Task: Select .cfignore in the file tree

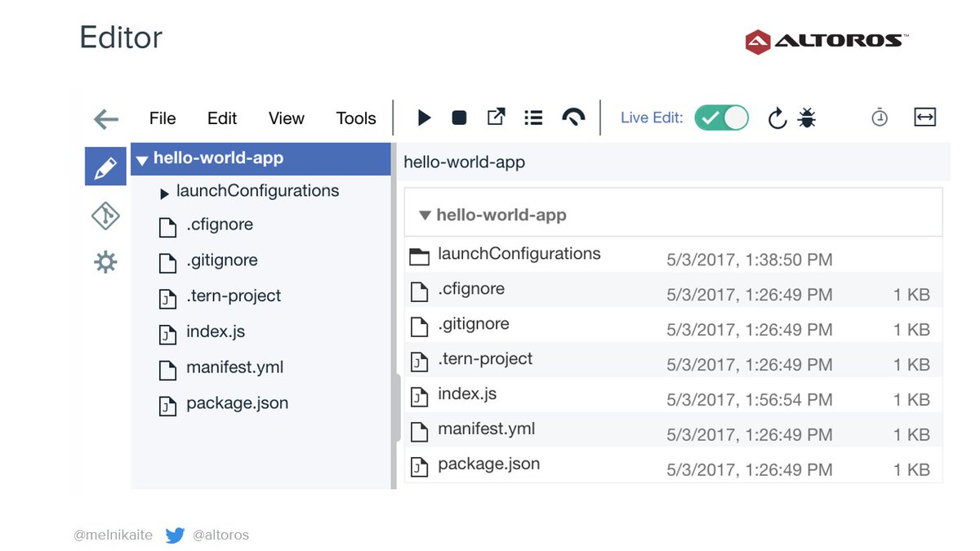Action: (220, 224)
